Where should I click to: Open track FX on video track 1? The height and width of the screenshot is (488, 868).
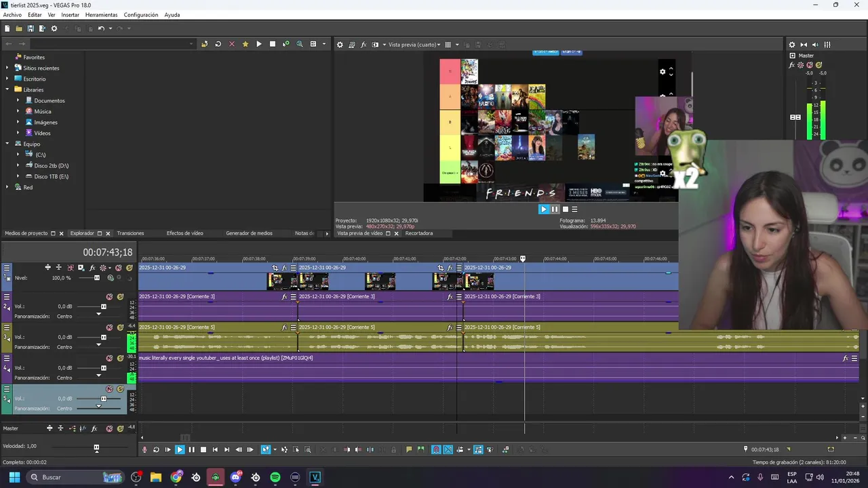coord(92,268)
